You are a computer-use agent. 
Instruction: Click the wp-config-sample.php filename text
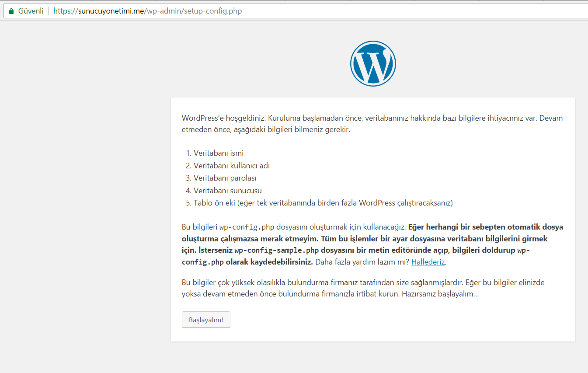click(277, 251)
